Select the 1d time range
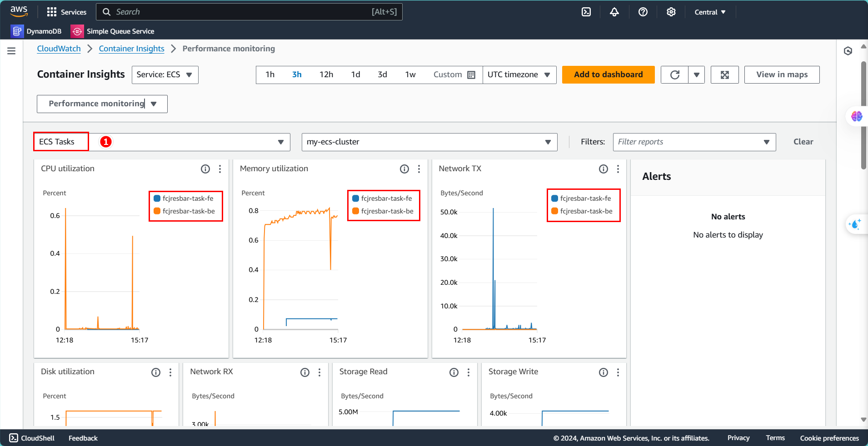The width and height of the screenshot is (868, 446). [x=355, y=74]
